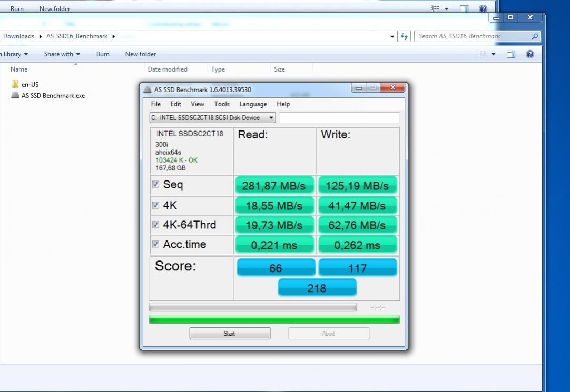570x392 pixels.
Task: Click Burn in the front Explorer toolbar
Action: pos(103,54)
